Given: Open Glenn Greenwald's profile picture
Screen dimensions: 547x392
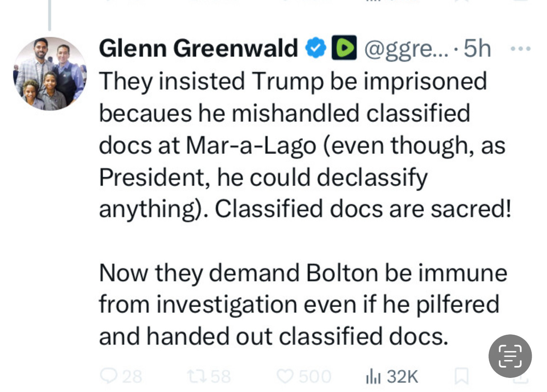Looking at the screenshot, I should click(50, 74).
